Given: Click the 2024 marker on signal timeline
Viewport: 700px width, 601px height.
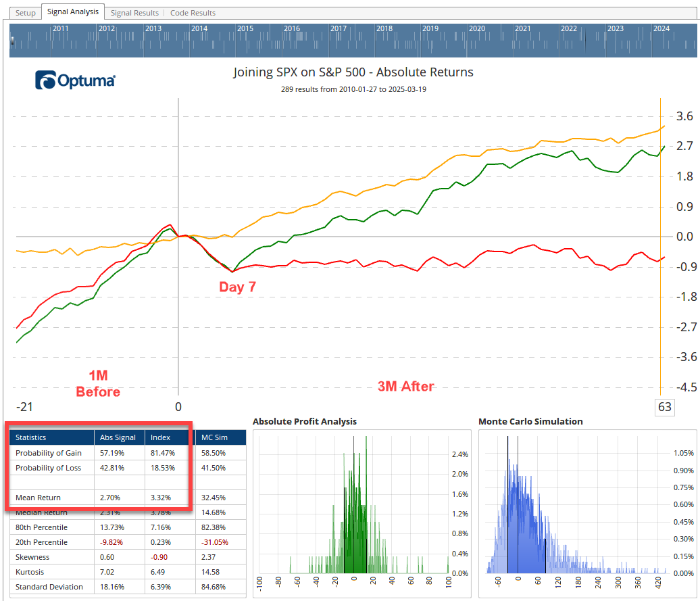Looking at the screenshot, I should (x=661, y=29).
